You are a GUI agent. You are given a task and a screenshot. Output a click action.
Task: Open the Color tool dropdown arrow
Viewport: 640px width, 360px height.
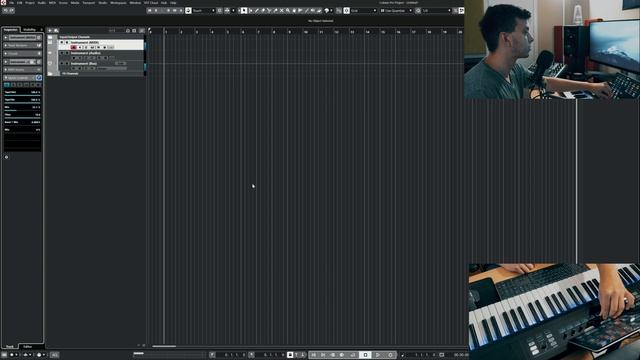[x=331, y=11]
